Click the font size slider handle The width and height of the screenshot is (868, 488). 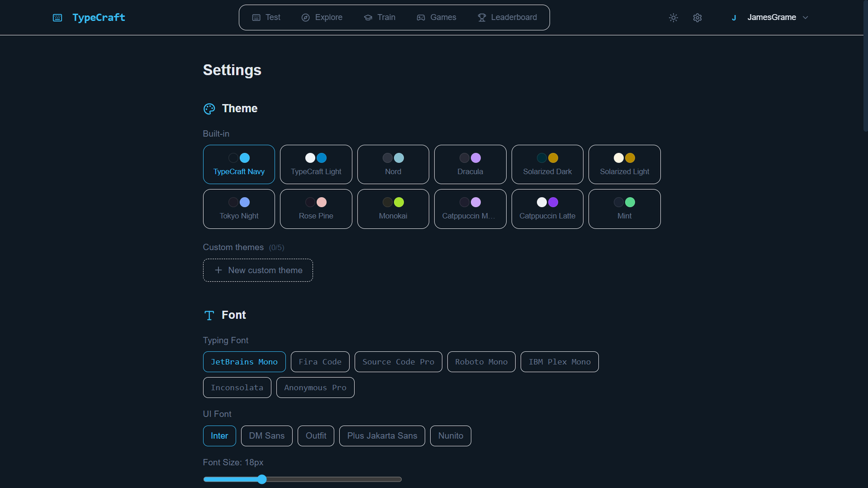[x=262, y=479]
